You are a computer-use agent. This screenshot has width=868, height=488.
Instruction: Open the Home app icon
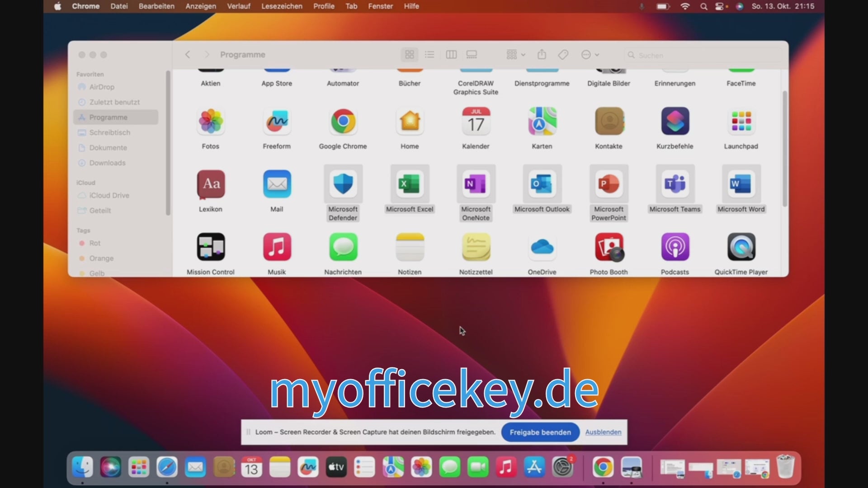click(410, 122)
